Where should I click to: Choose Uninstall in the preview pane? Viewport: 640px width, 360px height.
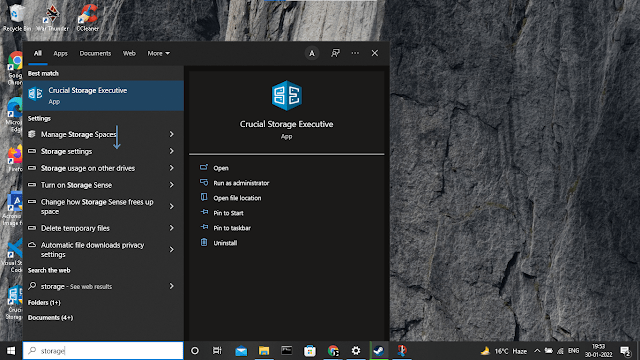coord(218,243)
